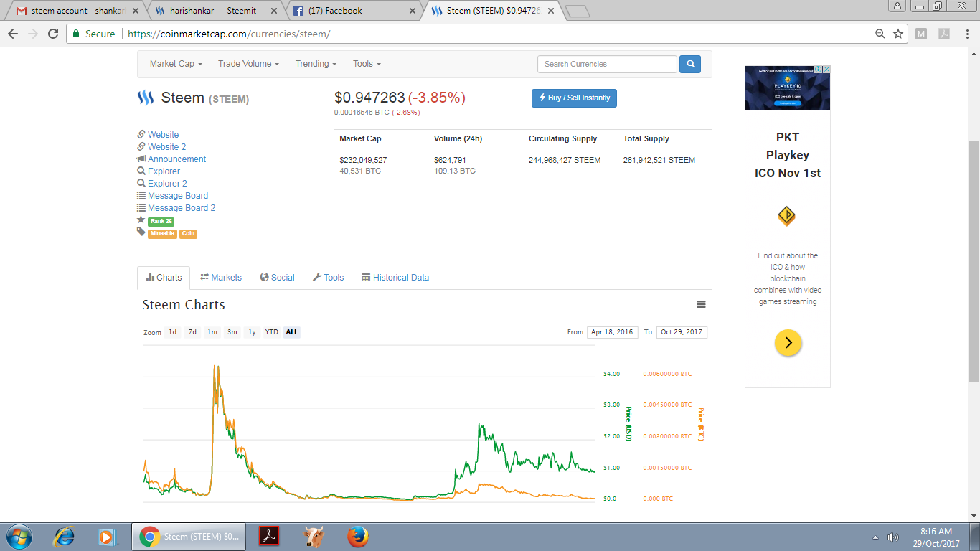Image resolution: width=980 pixels, height=551 pixels.
Task: Open Windows Start menu orb
Action: [x=19, y=537]
